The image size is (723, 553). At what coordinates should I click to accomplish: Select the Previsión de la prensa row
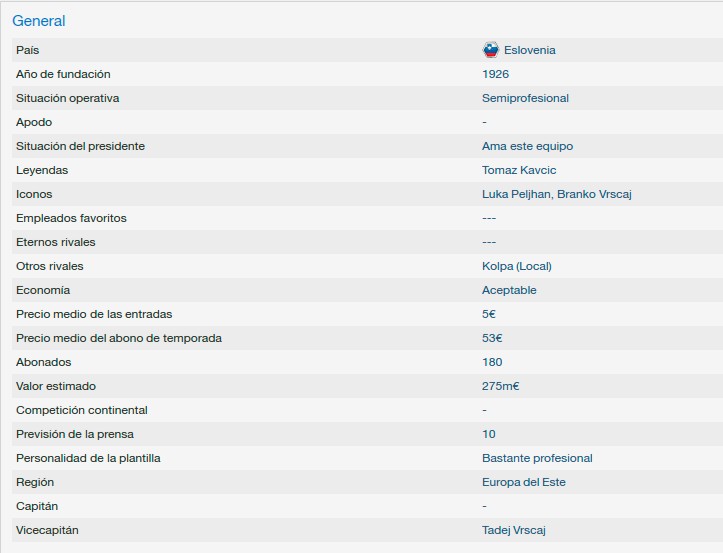[367, 434]
